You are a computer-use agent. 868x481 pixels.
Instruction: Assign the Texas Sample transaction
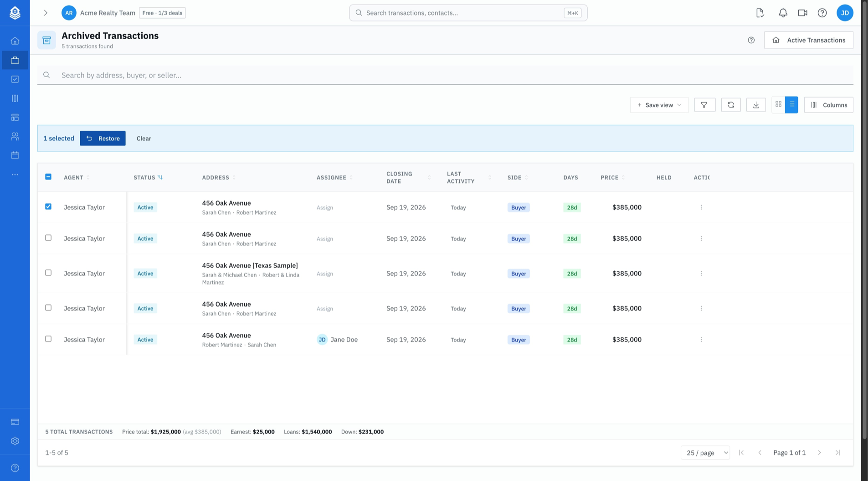[325, 274]
